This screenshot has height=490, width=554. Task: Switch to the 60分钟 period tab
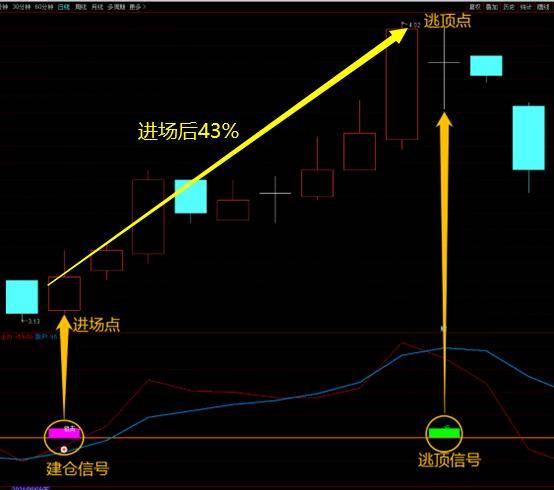(44, 7)
